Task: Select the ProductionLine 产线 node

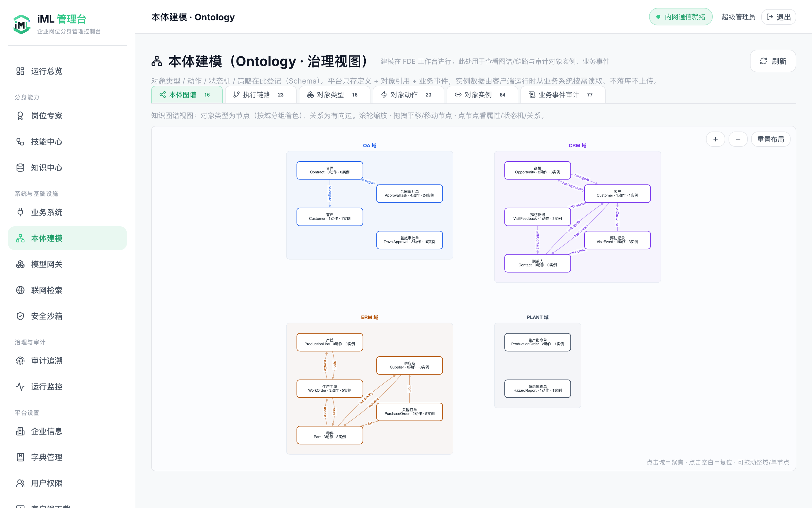Action: (330, 342)
